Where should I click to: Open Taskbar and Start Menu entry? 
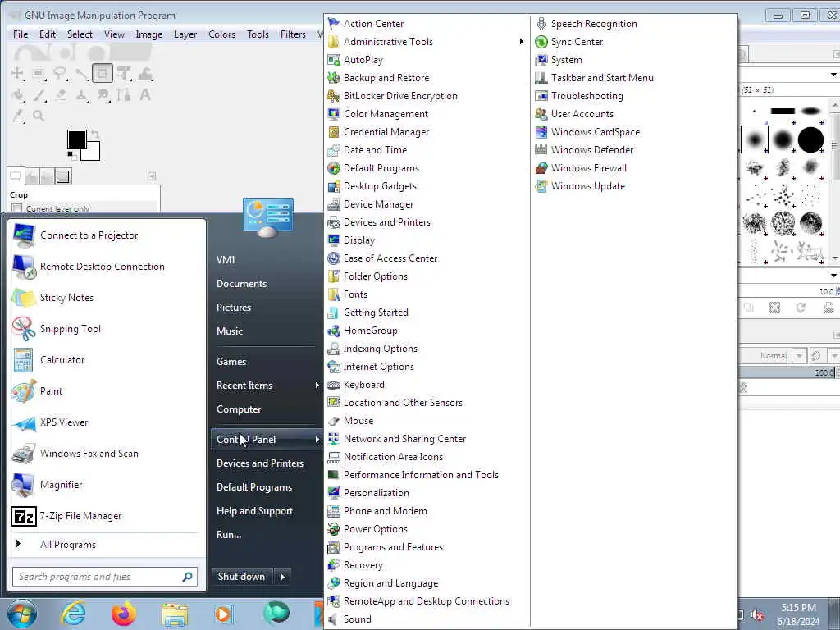pos(602,78)
